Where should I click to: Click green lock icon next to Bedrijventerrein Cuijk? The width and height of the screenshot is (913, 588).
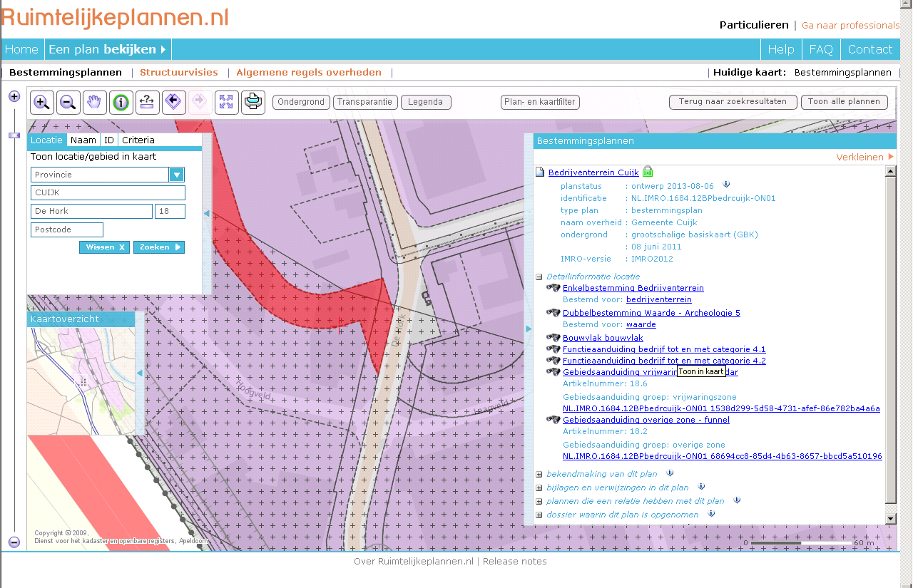pos(648,171)
